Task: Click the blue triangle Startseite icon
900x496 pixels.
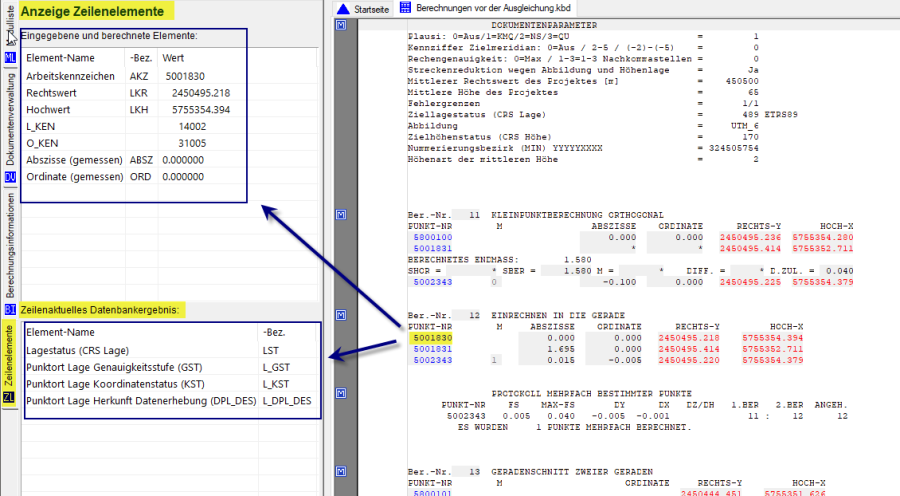Action: [344, 8]
